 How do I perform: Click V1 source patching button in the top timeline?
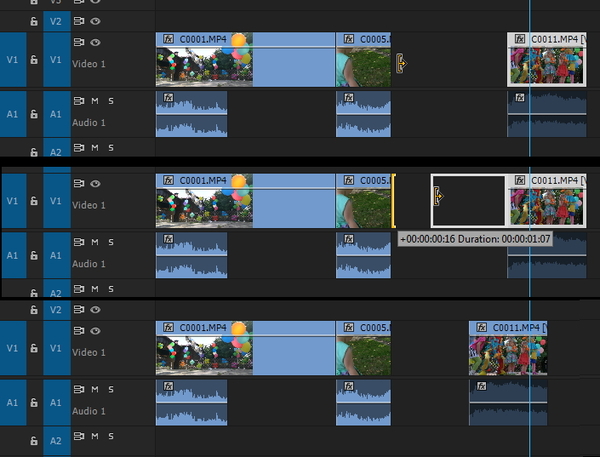[11, 61]
